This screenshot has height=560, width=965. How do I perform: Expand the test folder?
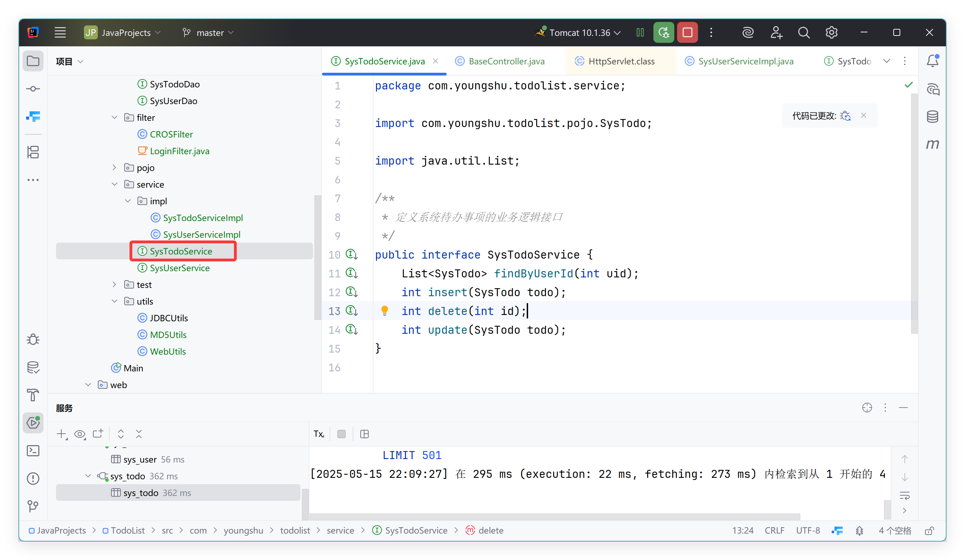pos(115,284)
